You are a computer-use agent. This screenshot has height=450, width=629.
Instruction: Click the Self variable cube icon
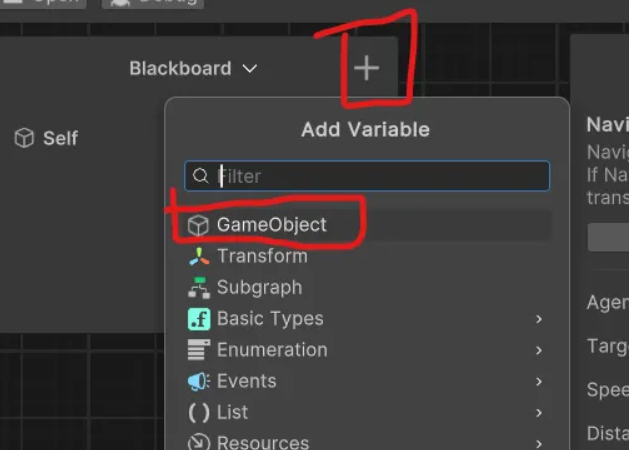tap(25, 138)
